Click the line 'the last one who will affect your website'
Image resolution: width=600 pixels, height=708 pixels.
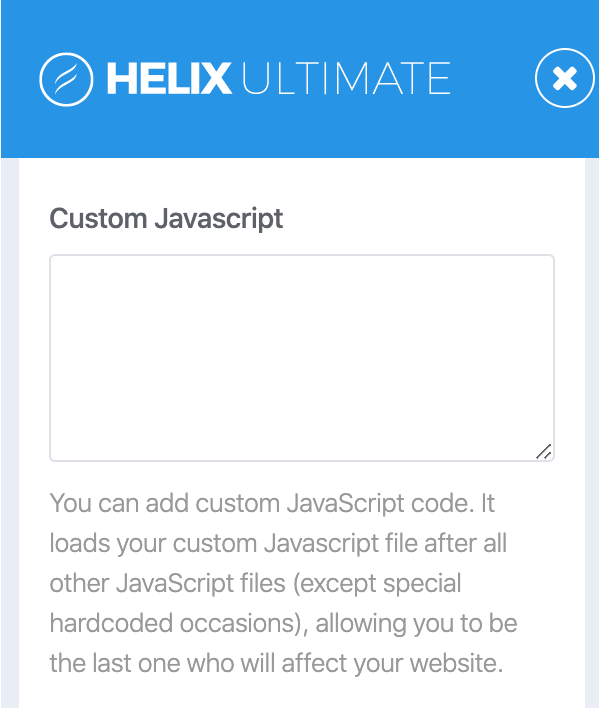[x=276, y=663]
